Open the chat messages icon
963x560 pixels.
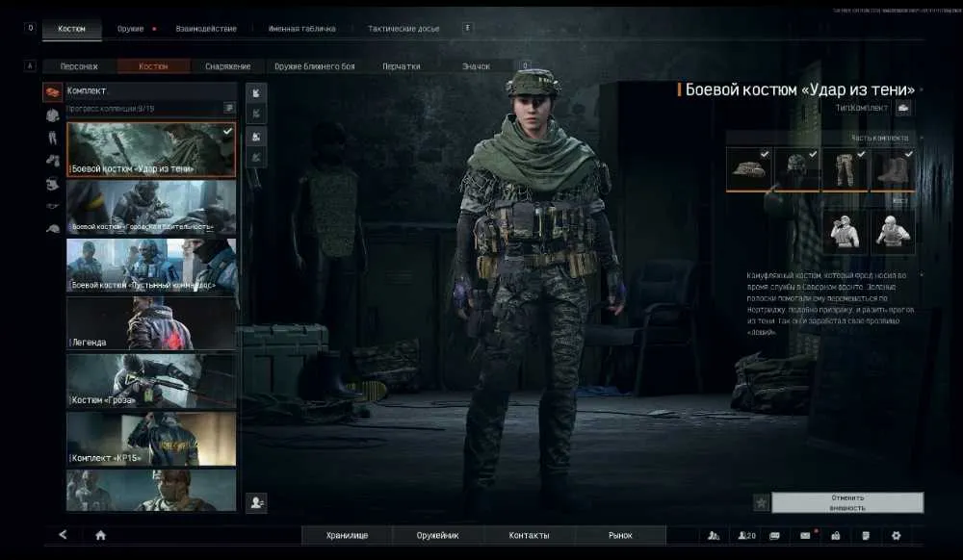774,536
